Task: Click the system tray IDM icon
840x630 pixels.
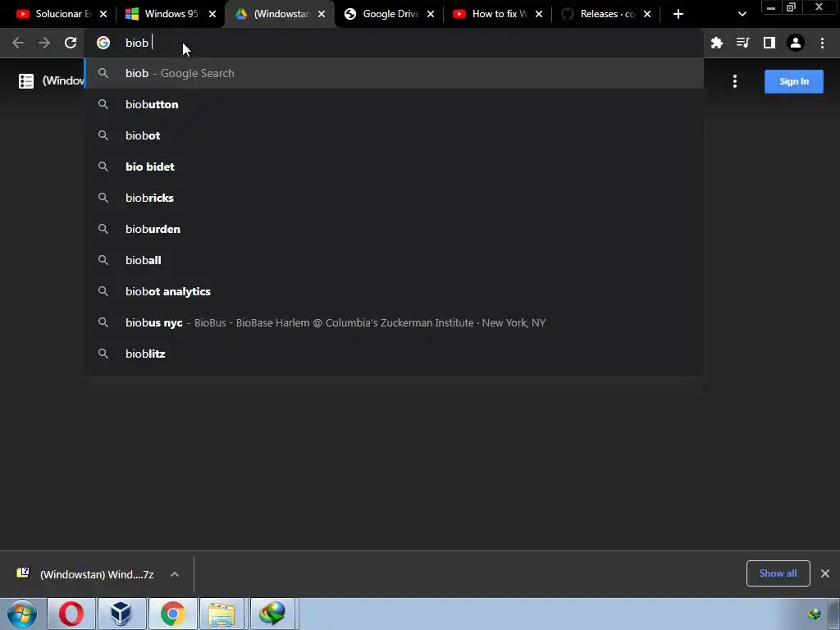Action: click(x=815, y=614)
